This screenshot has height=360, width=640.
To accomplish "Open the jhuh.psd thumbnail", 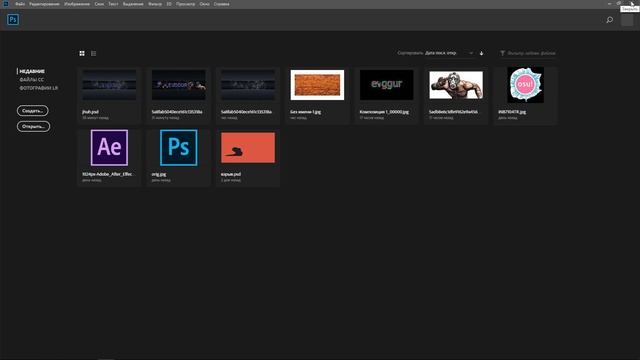I will click(109, 85).
